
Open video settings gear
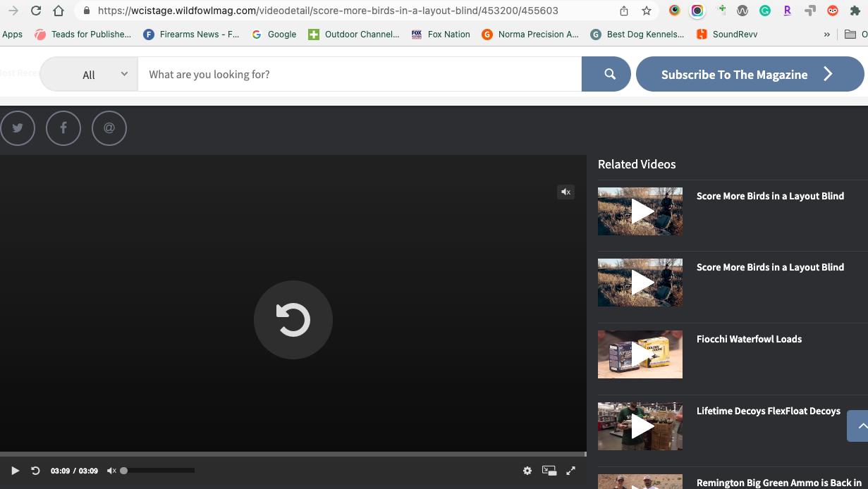point(527,471)
